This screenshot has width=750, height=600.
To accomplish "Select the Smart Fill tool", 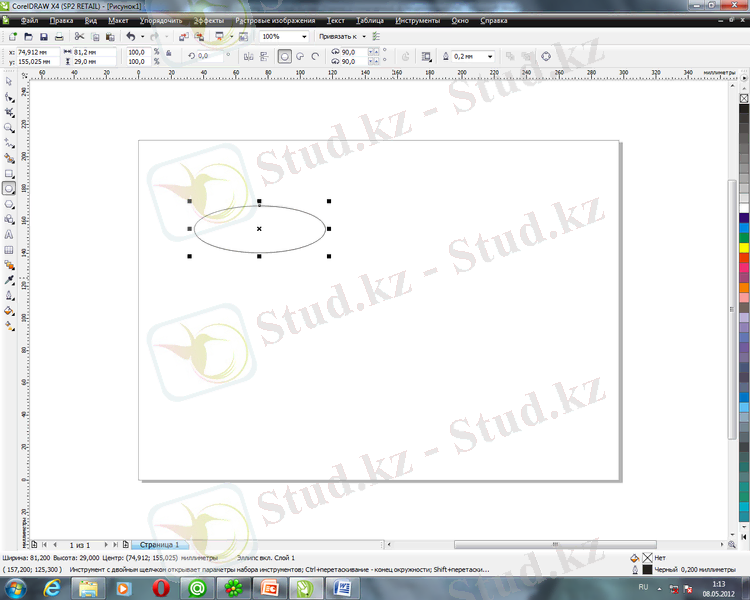I will [9, 158].
